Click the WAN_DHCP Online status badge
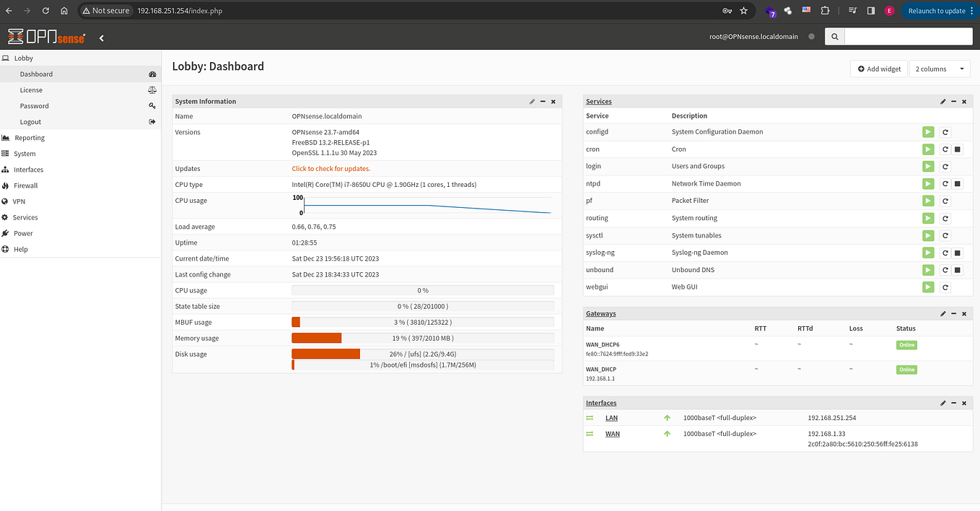Viewport: 980px width, 511px height. click(x=906, y=370)
